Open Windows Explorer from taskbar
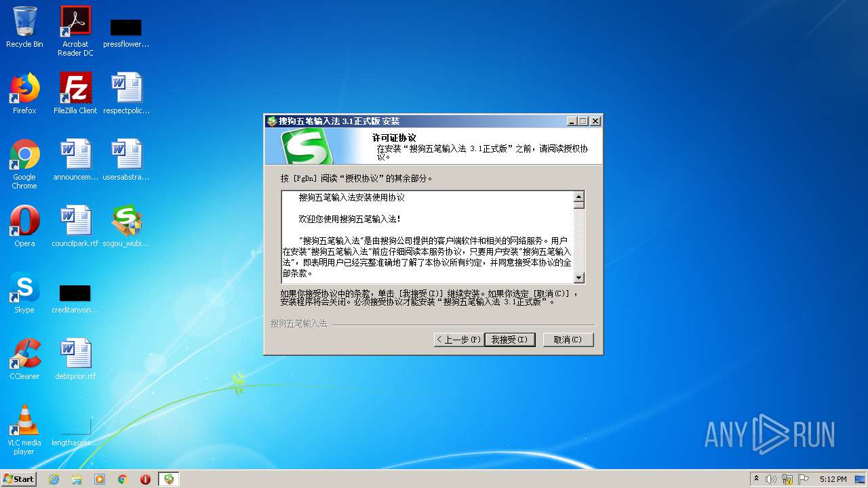 point(77,479)
